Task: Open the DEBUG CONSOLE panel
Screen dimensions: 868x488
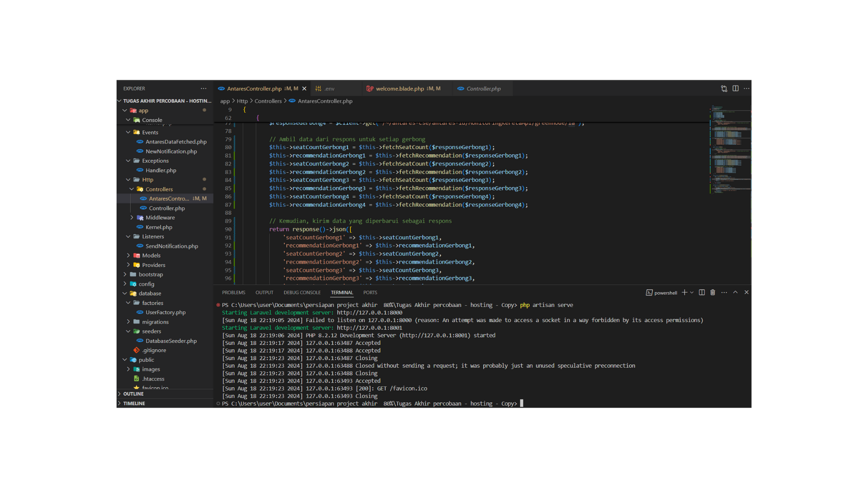Action: (x=302, y=292)
